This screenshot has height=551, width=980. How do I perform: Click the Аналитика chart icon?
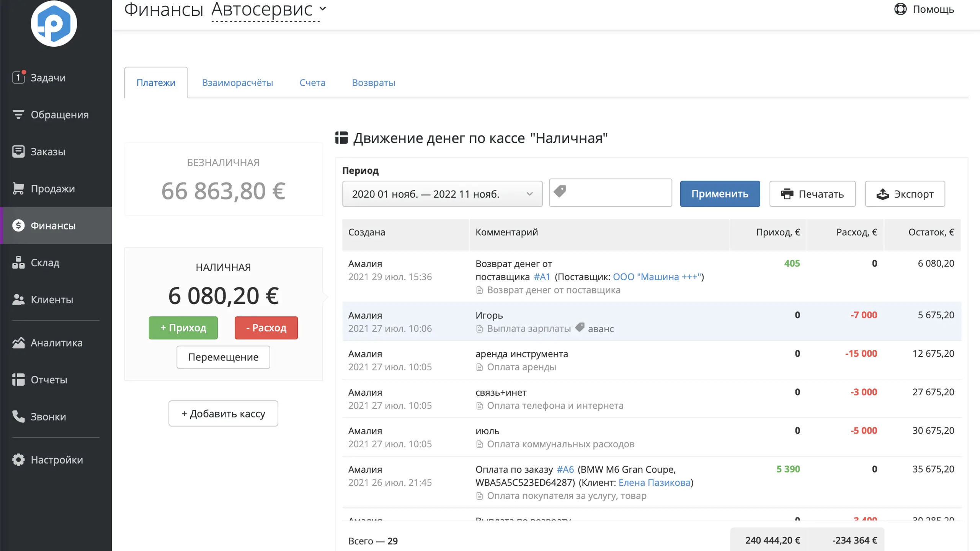tap(18, 342)
